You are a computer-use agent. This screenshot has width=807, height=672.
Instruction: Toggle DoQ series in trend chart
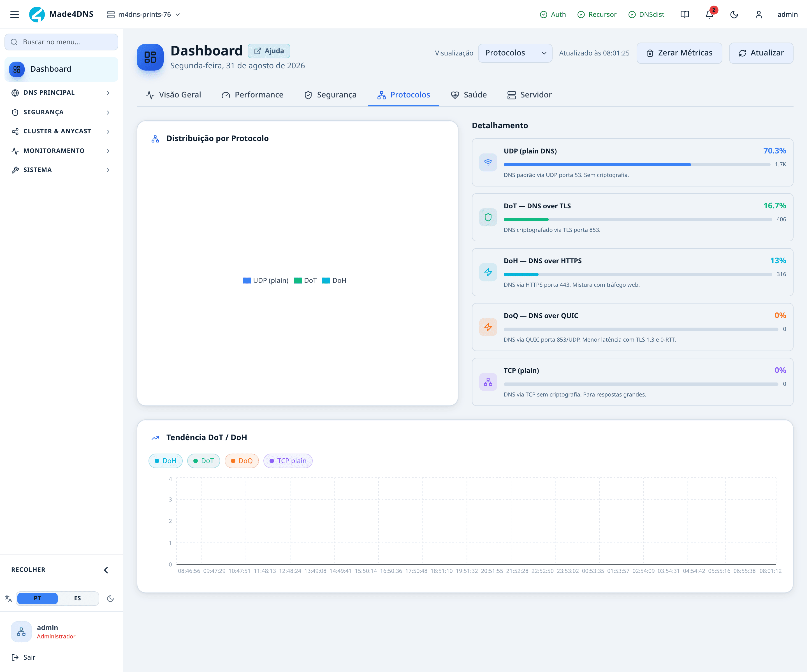(x=242, y=461)
